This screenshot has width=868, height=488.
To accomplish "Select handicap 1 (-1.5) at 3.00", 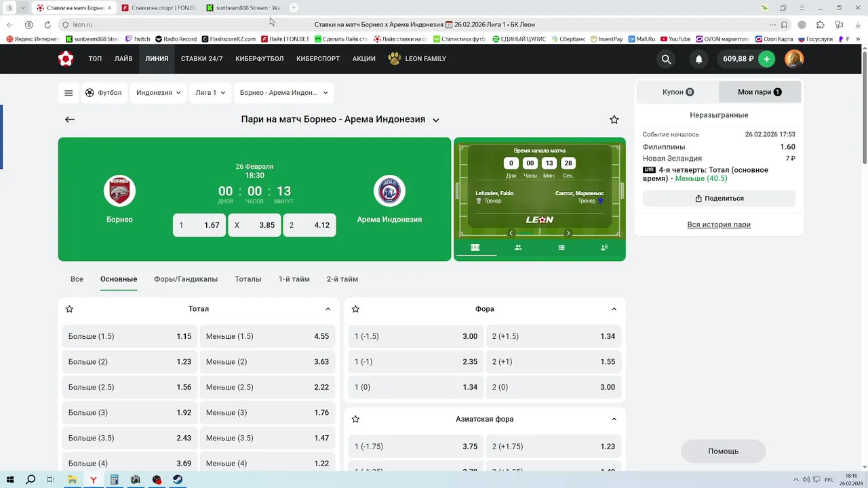I will (x=416, y=336).
